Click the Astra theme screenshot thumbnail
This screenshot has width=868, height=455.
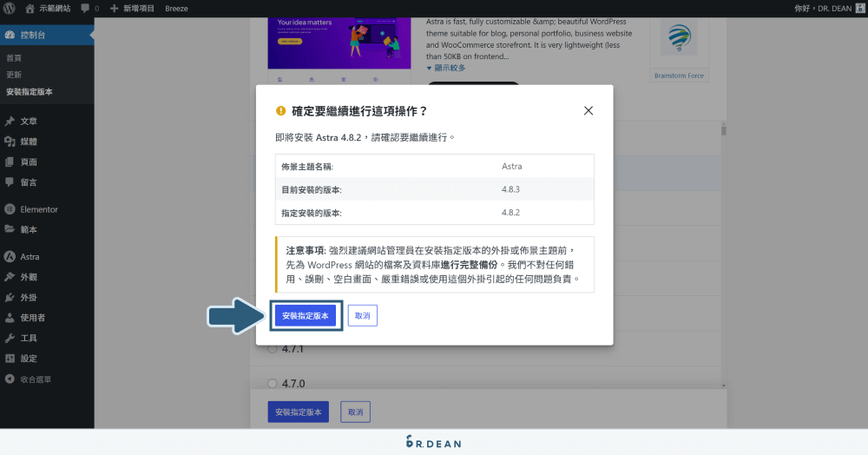(x=339, y=43)
